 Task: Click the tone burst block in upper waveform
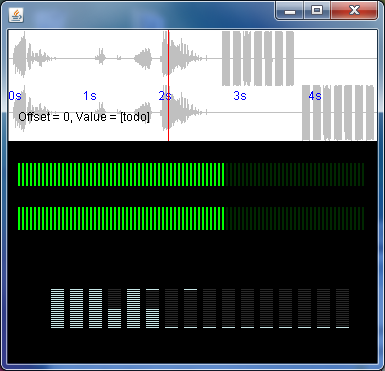click(x=258, y=59)
